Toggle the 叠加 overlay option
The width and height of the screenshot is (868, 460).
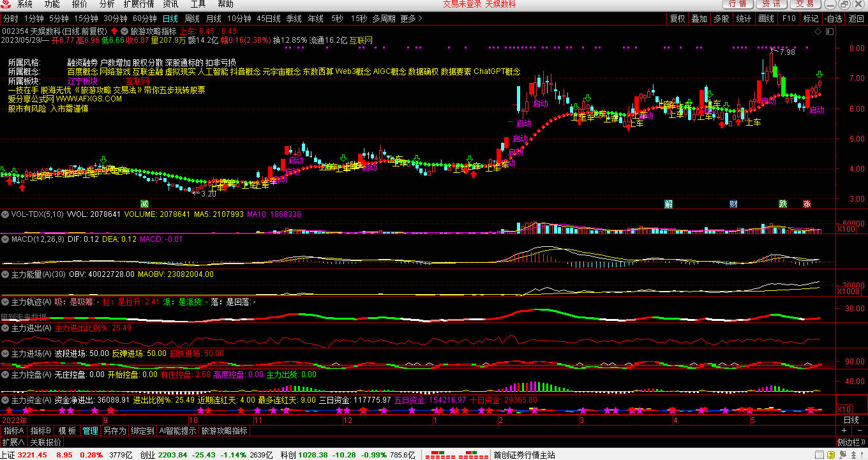(x=699, y=19)
